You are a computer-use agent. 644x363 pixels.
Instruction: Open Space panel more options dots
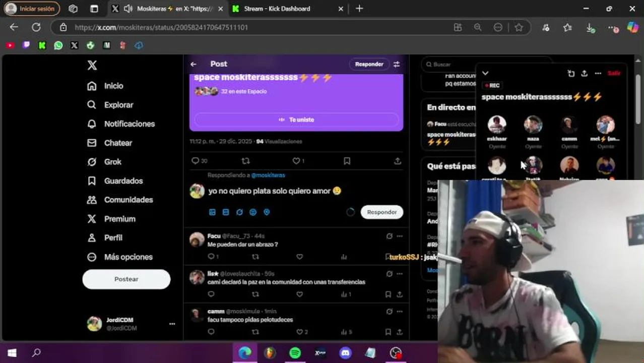598,73
